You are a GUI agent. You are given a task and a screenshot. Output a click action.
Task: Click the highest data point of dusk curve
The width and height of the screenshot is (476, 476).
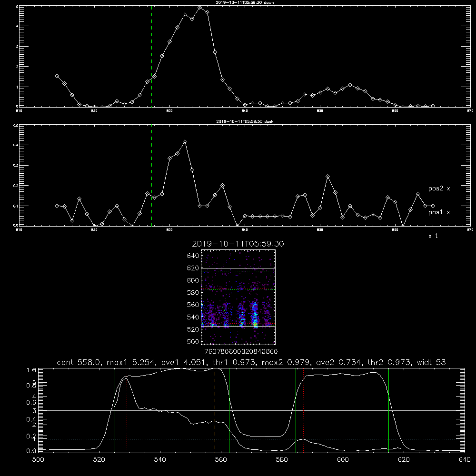(185, 142)
